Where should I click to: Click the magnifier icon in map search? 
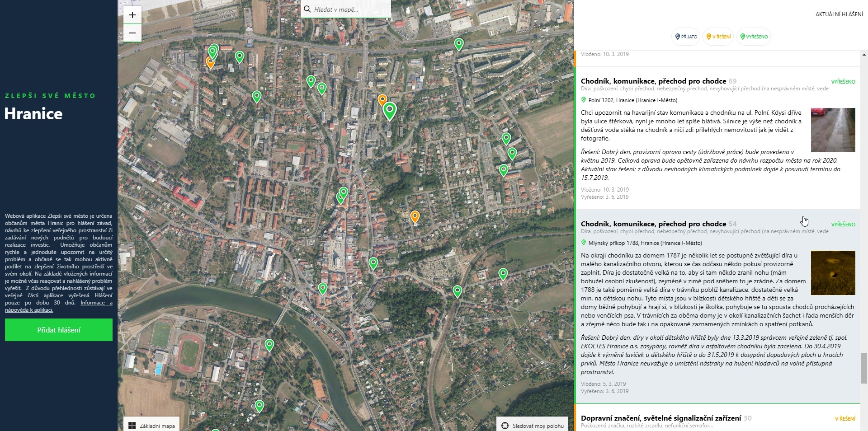tap(307, 9)
